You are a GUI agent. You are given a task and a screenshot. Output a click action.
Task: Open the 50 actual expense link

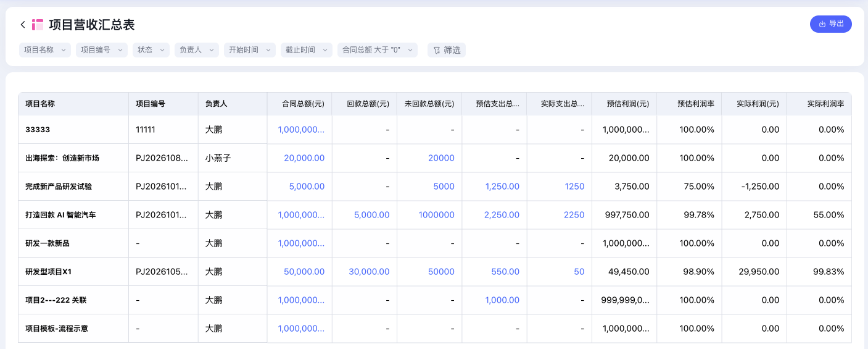point(579,272)
